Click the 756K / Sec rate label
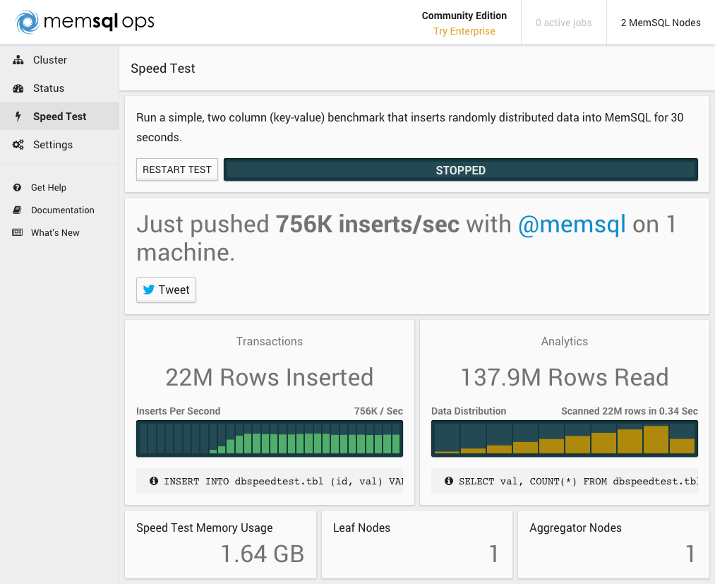 click(378, 411)
